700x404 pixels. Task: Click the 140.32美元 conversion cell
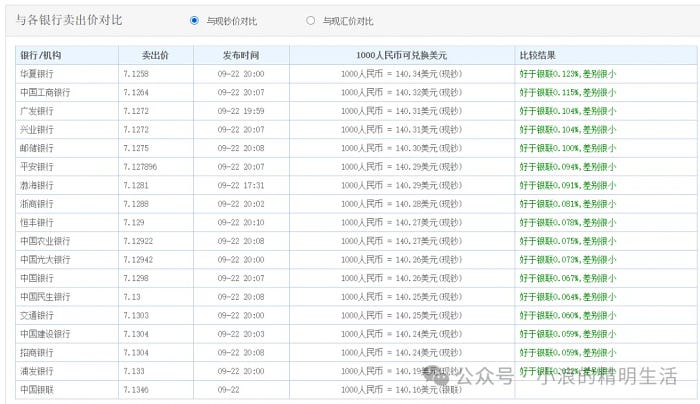click(401, 92)
